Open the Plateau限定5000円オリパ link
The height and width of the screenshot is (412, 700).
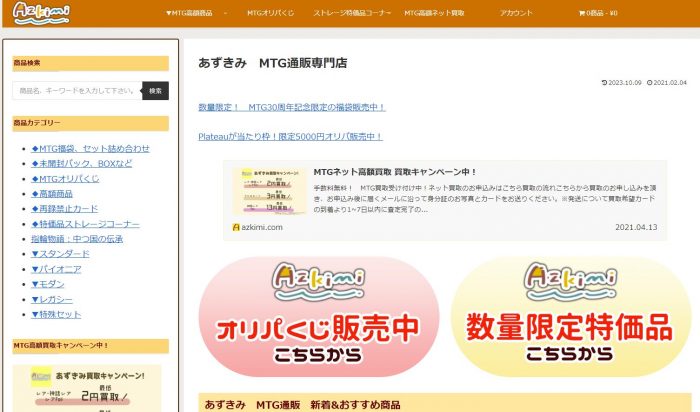click(291, 137)
